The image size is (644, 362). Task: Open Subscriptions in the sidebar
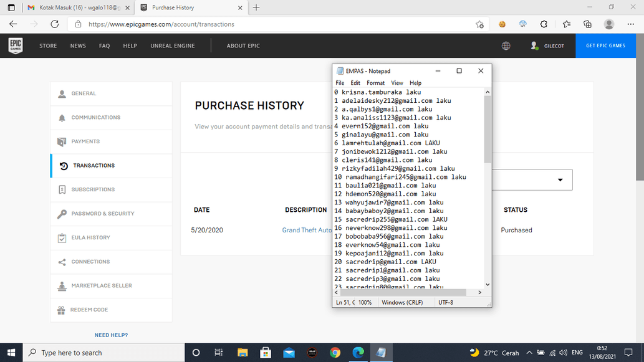(x=112, y=189)
